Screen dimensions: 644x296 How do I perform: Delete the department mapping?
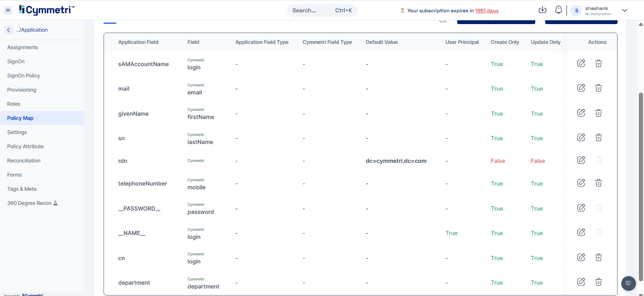(x=598, y=282)
